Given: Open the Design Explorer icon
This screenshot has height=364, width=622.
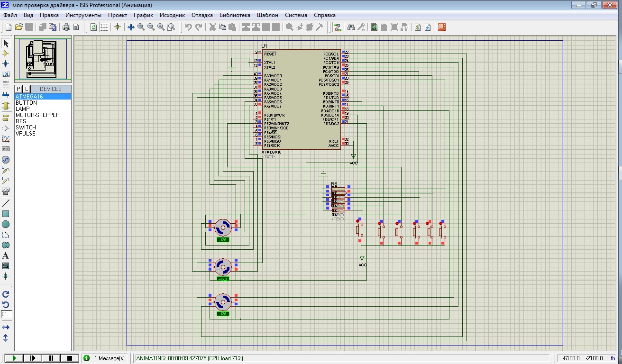Looking at the screenshot, I should click(374, 27).
